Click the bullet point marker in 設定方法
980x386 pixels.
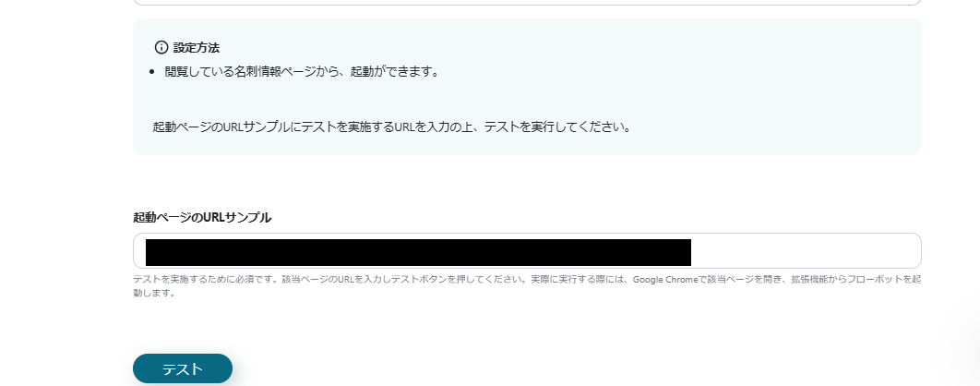tap(152, 73)
